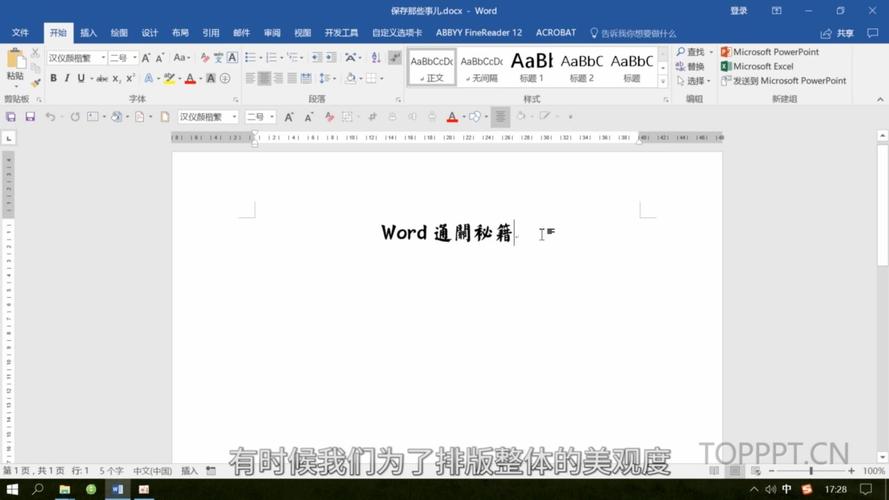Click the yellow text highlight color button
The width and height of the screenshot is (889, 500).
point(169,78)
